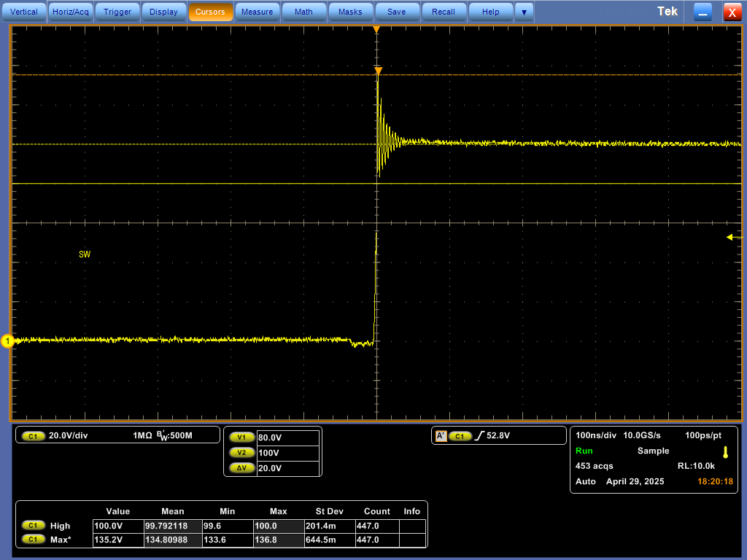
Task: Open the Measure menu
Action: tap(257, 12)
